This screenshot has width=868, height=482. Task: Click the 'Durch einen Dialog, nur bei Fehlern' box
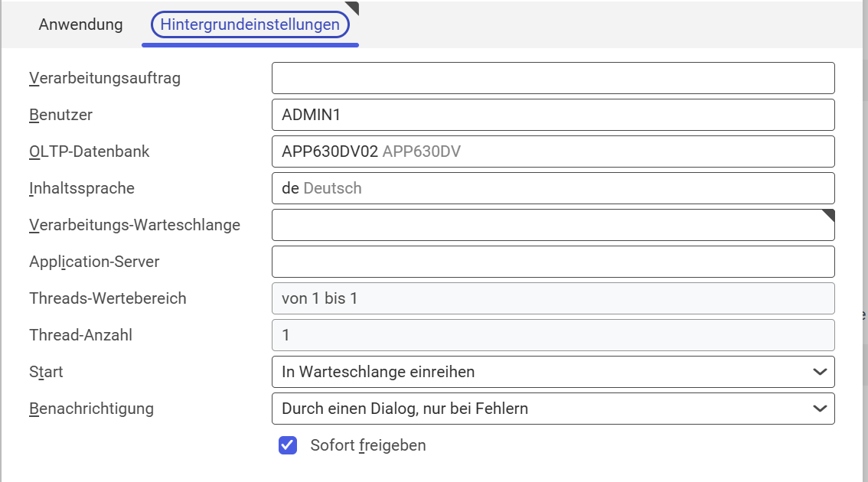(553, 409)
